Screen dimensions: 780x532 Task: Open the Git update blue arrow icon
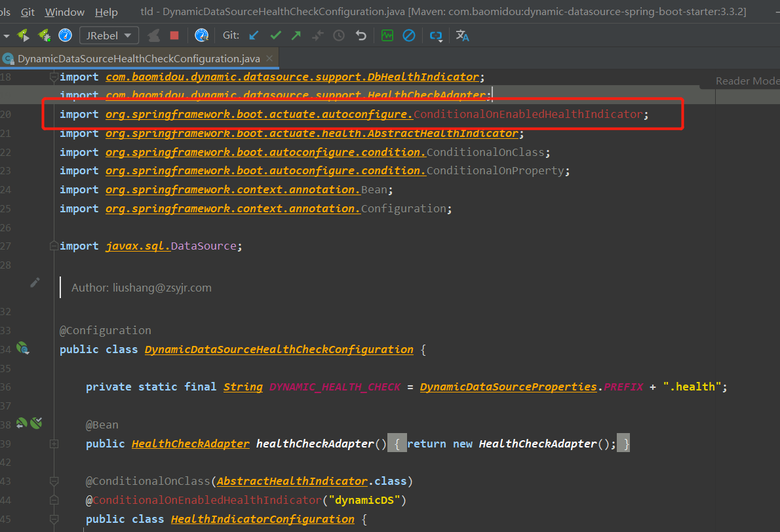click(254, 35)
